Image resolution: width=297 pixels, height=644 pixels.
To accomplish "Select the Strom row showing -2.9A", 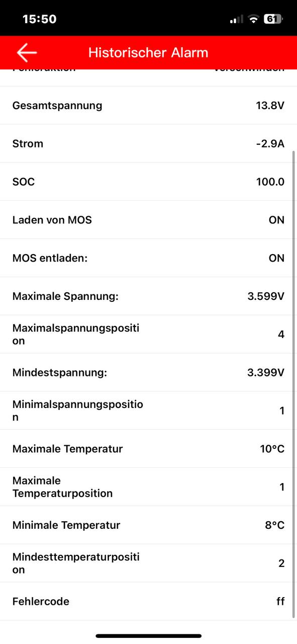I will [148, 144].
